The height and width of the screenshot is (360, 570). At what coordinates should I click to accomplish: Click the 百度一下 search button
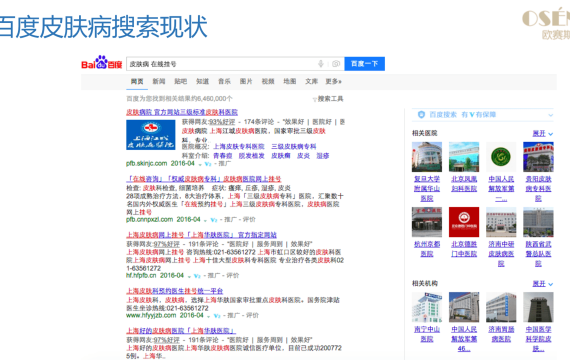364,64
